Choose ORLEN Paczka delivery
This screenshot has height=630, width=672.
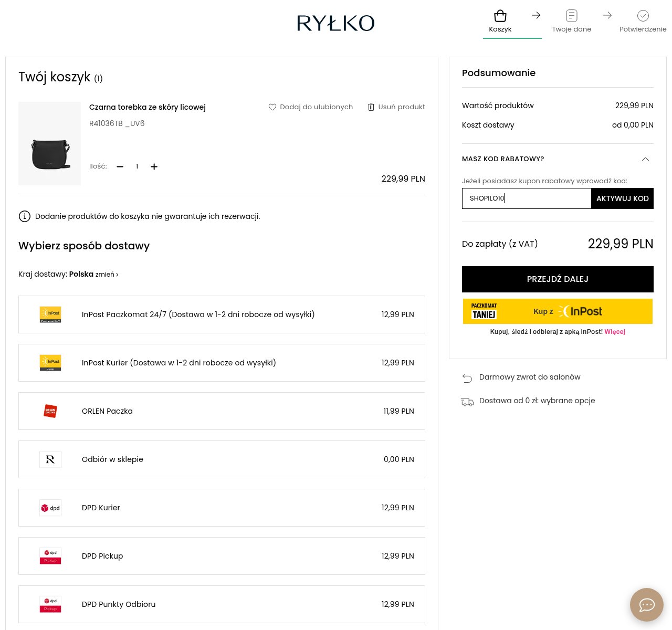pos(222,411)
